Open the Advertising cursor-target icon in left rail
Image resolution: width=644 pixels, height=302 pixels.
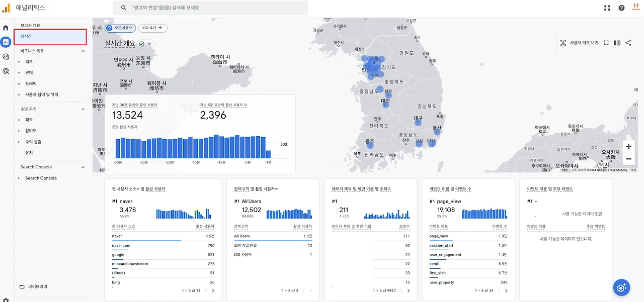(x=6, y=71)
